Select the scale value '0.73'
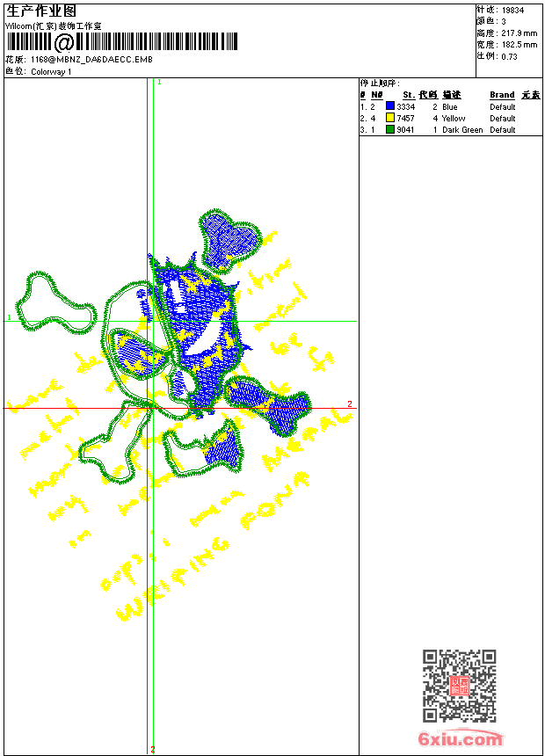Image resolution: width=545 pixels, height=756 pixels. [x=509, y=56]
